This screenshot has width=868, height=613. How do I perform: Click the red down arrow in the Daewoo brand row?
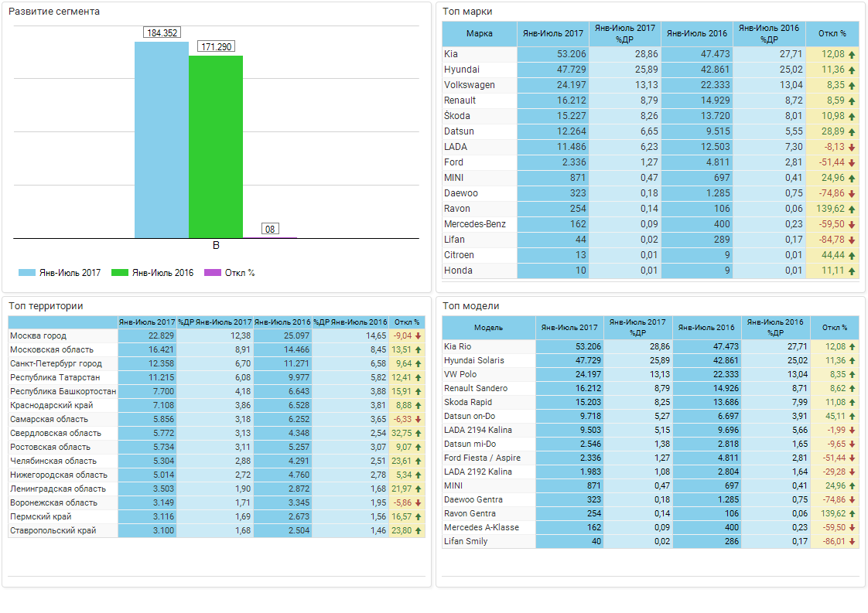[x=852, y=194]
